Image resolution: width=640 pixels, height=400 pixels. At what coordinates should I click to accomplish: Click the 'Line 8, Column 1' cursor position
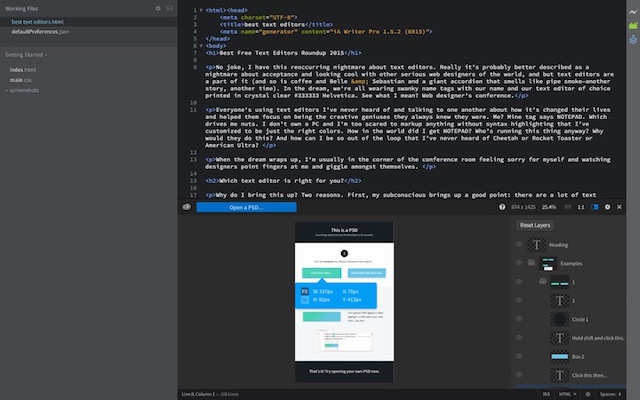click(x=196, y=394)
